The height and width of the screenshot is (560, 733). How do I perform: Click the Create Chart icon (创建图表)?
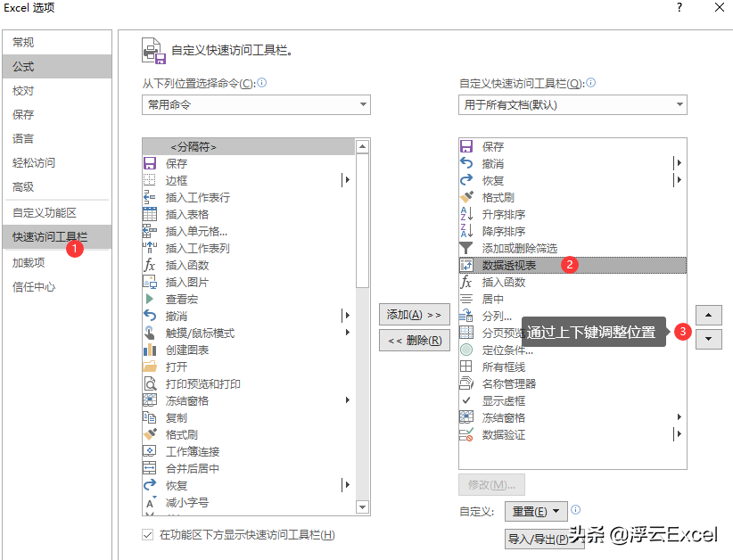click(x=150, y=350)
